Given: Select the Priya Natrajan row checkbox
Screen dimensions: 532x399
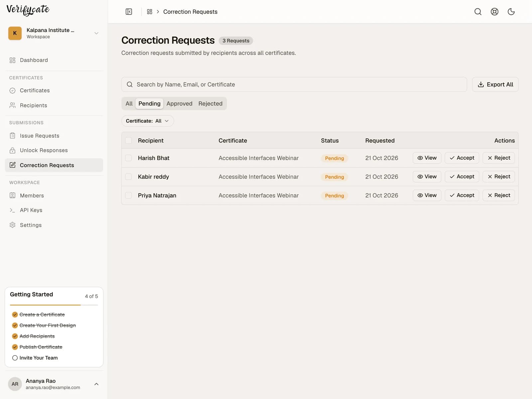Looking at the screenshot, I should point(128,196).
